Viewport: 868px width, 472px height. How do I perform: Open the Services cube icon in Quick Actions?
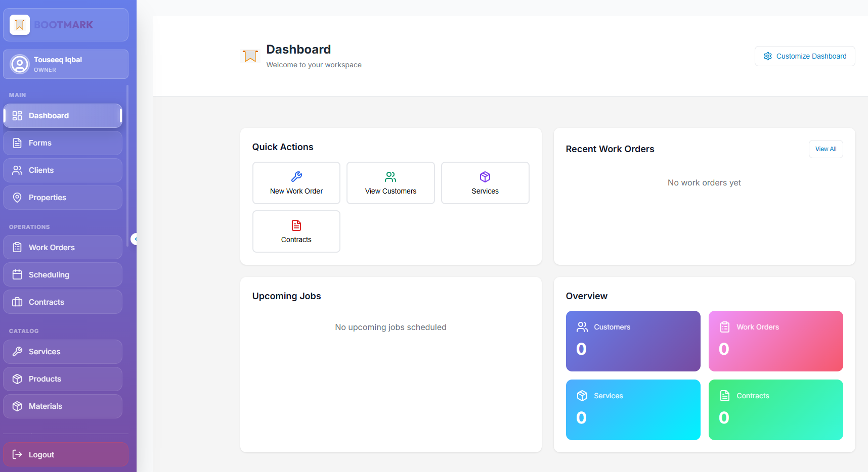pyautogui.click(x=485, y=177)
